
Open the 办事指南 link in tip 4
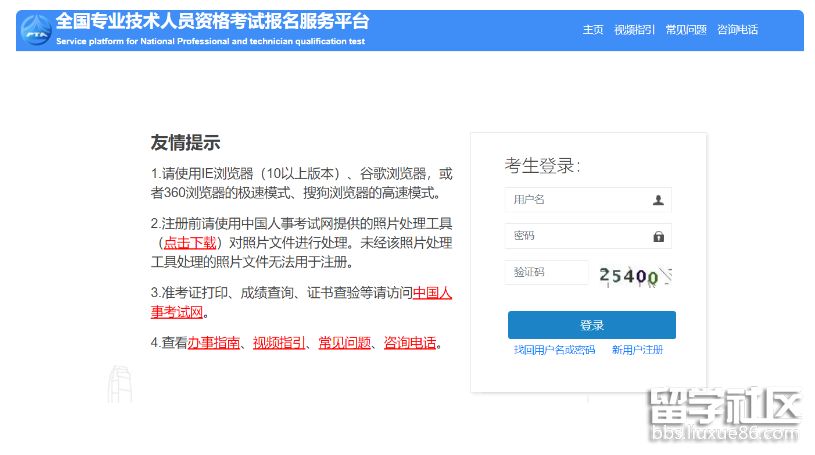(213, 343)
